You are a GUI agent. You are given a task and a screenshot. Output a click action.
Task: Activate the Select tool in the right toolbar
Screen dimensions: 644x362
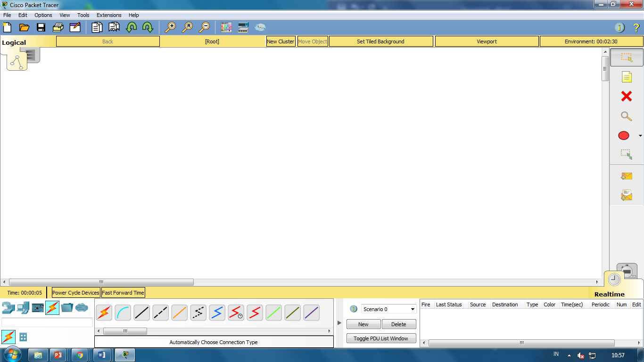tap(627, 58)
